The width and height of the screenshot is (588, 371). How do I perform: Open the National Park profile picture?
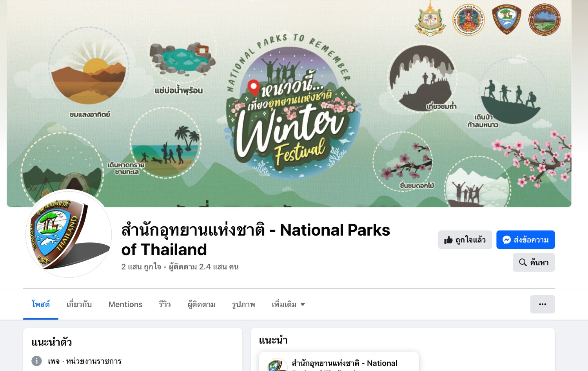pos(69,233)
